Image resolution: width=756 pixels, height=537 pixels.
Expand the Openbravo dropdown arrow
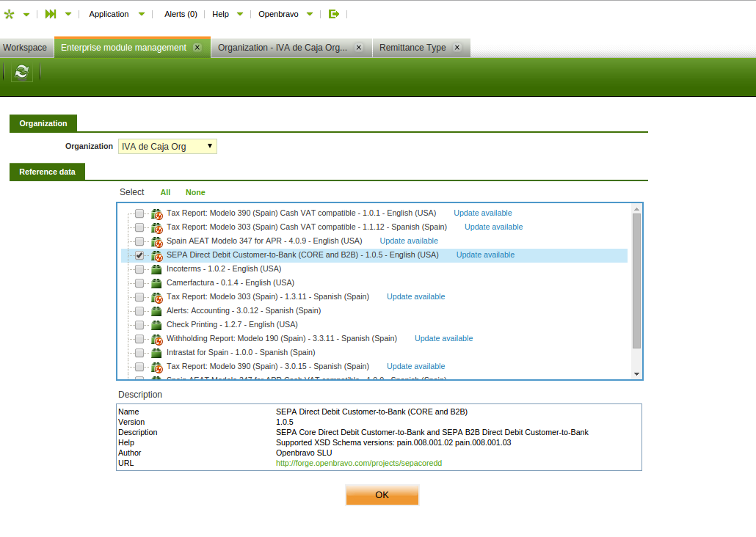pyautogui.click(x=310, y=14)
